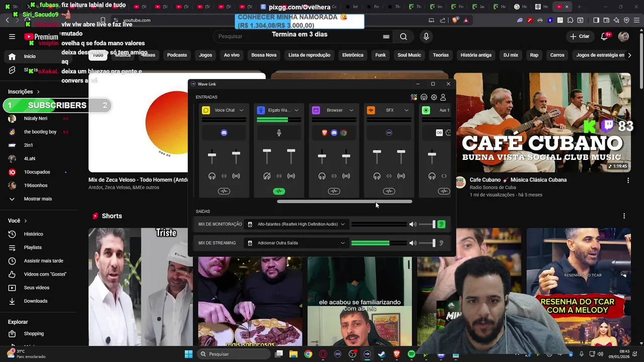
Task: Expand the SFX channel dropdown arrow
Action: 407,110
